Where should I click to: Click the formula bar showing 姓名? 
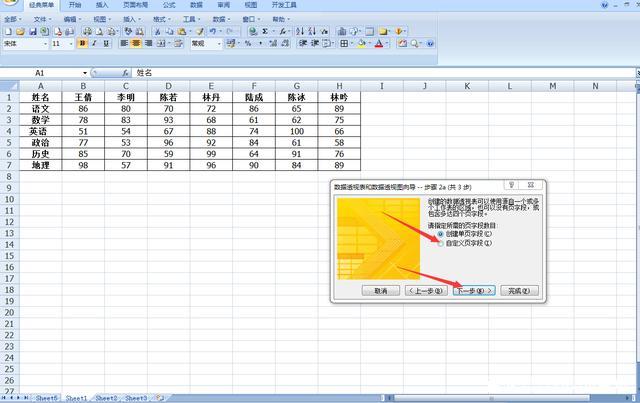click(383, 73)
